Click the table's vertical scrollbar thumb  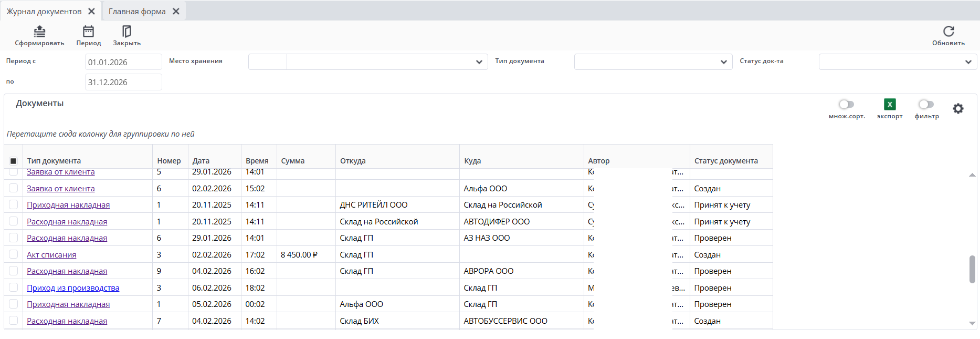[972, 269]
